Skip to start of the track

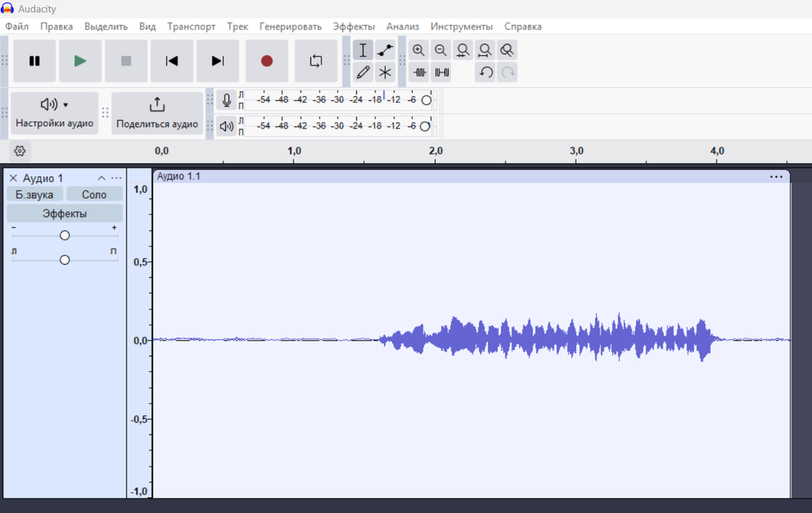[x=172, y=61]
